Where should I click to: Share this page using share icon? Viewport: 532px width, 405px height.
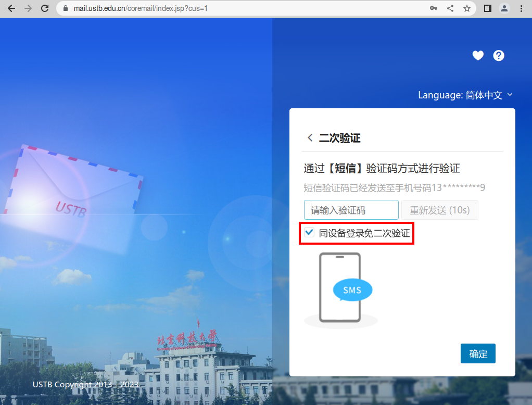450,8
